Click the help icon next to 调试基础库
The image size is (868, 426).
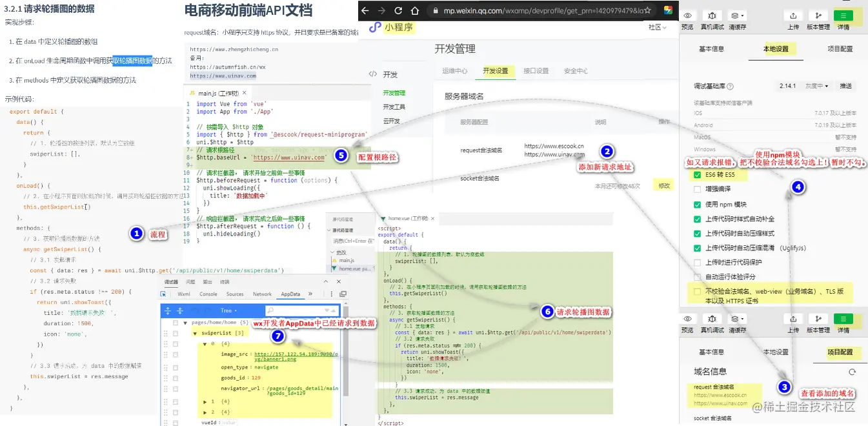click(x=730, y=86)
